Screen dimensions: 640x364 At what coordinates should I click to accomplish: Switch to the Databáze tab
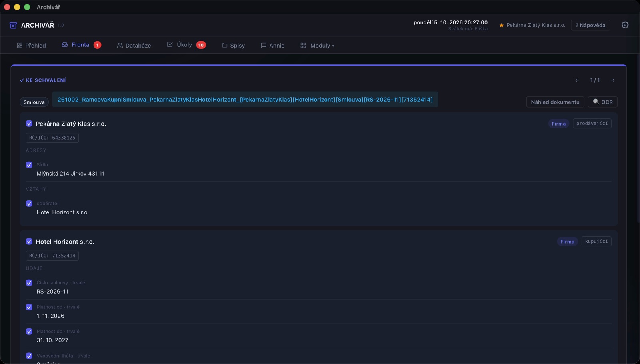134,46
